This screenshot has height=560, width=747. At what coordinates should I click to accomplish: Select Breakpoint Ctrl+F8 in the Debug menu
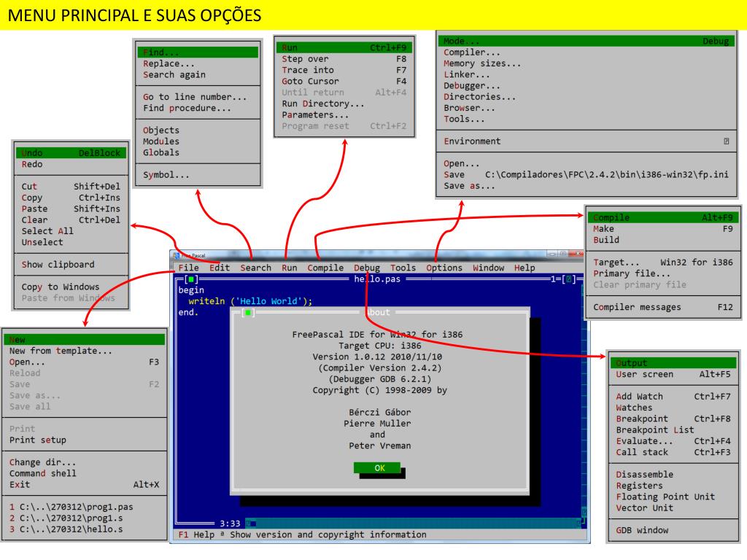673,419
